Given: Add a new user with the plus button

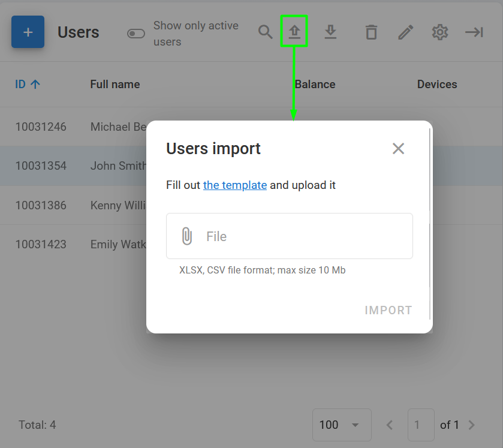Looking at the screenshot, I should pos(28,32).
